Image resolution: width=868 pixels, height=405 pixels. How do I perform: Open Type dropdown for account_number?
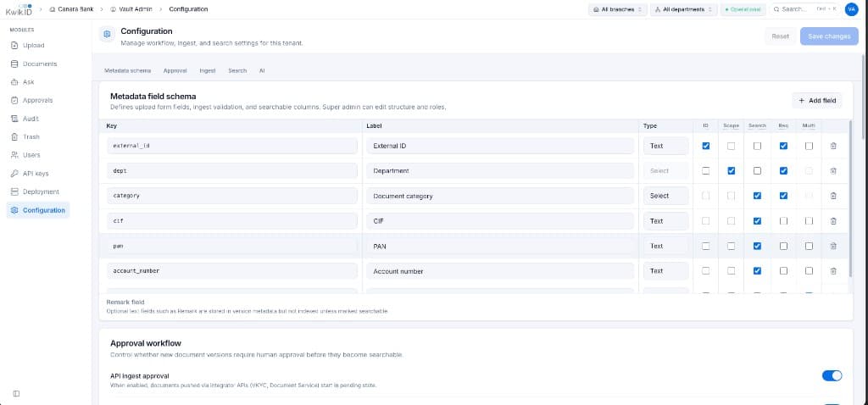666,271
